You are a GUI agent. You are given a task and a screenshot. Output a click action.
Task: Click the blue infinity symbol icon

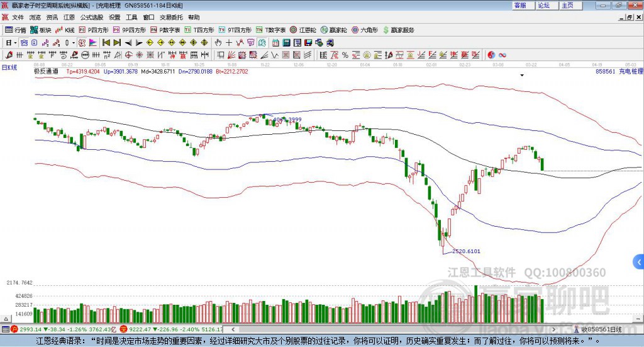tap(502, 55)
